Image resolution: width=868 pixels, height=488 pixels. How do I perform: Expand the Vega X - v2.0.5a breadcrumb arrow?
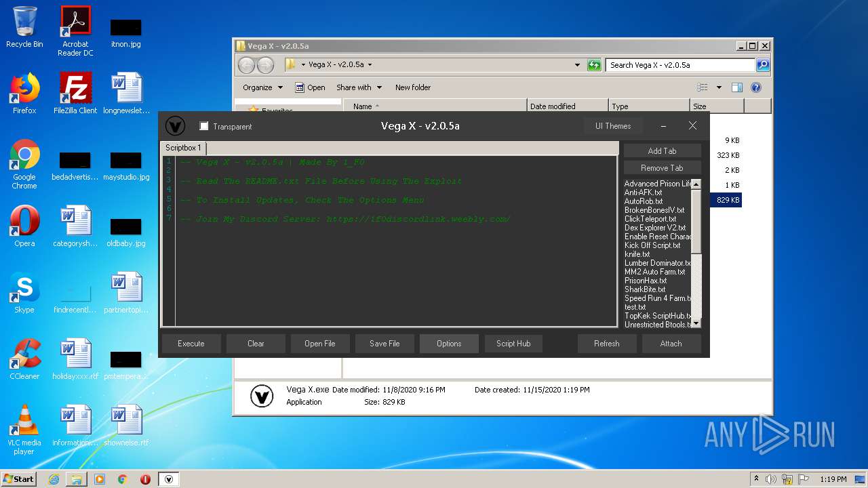tap(370, 65)
